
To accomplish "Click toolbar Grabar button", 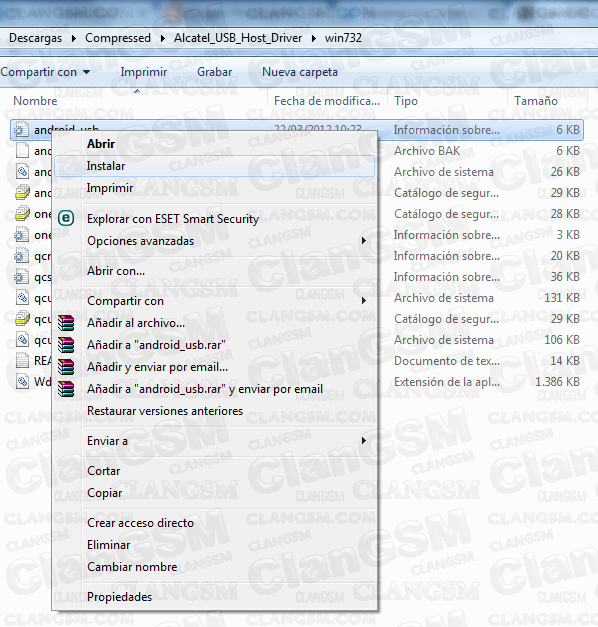I will (x=214, y=72).
